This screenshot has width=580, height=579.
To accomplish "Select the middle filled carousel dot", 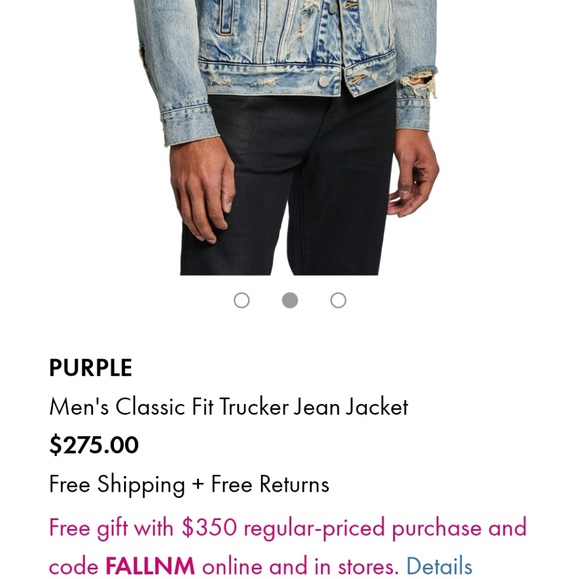I will click(x=290, y=300).
